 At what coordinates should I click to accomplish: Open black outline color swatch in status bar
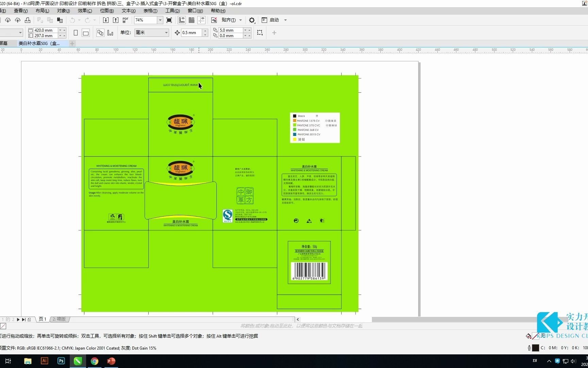[536, 348]
